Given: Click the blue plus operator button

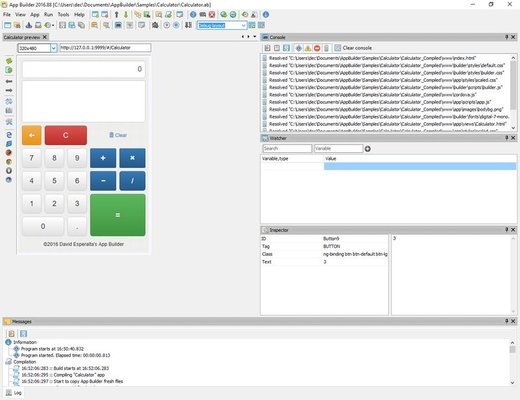Looking at the screenshot, I should coord(103,158).
